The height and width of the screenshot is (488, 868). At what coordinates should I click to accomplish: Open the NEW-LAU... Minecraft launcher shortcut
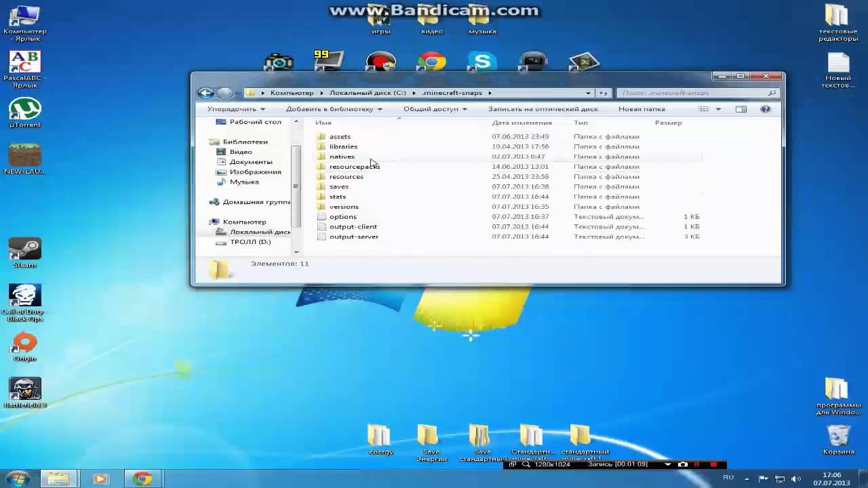(x=25, y=160)
